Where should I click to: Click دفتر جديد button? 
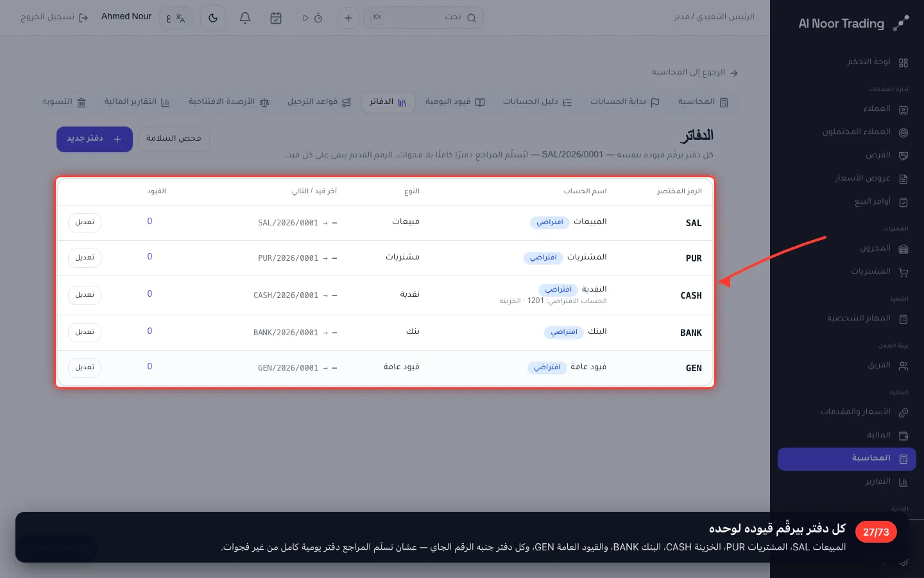click(94, 139)
